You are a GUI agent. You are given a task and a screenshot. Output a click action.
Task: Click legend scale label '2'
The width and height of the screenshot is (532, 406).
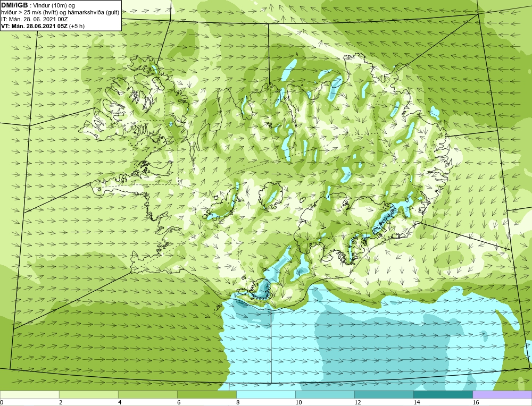61,402
